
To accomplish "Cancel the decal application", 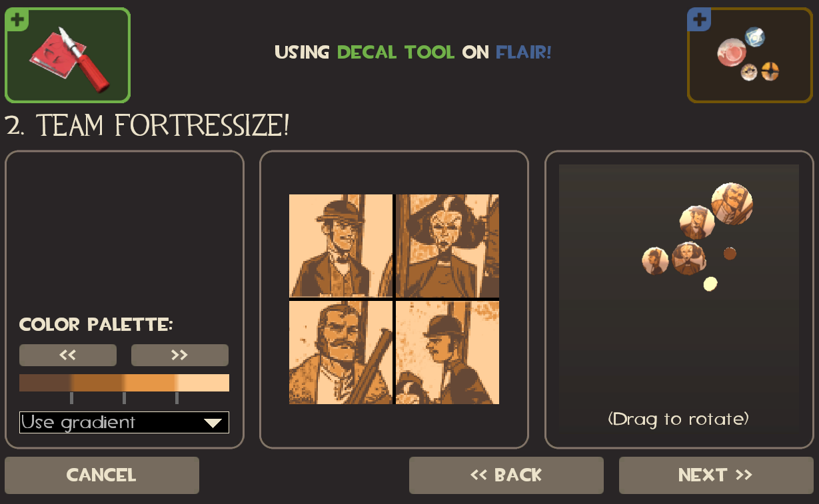I will 102,475.
